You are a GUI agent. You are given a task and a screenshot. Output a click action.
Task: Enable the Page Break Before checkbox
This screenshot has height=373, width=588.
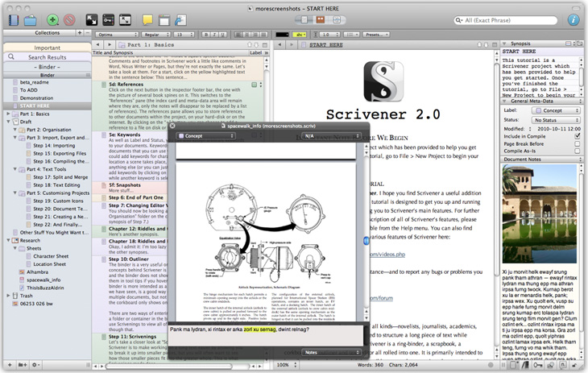pyautogui.click(x=577, y=143)
